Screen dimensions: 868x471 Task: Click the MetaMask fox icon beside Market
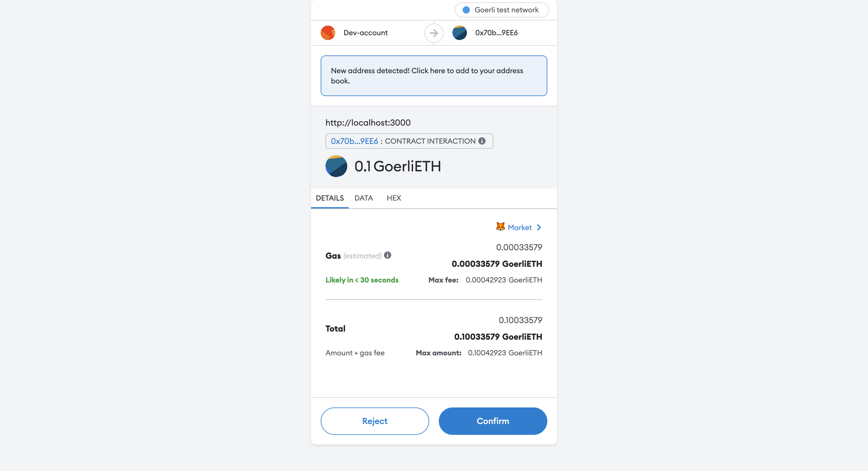(500, 226)
